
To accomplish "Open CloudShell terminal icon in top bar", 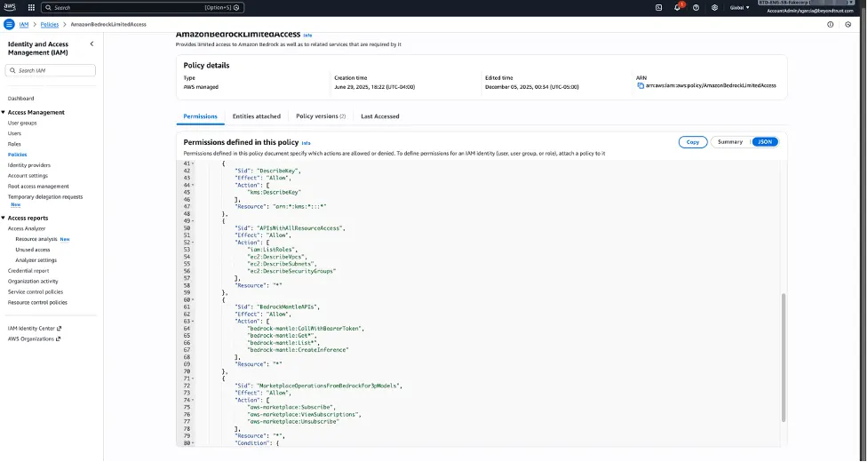I will 658,8.
